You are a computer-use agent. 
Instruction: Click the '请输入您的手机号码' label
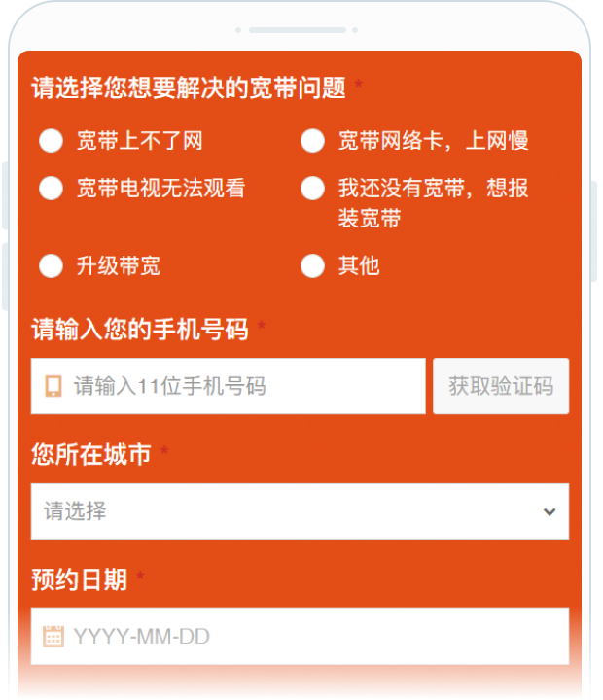[x=140, y=330]
